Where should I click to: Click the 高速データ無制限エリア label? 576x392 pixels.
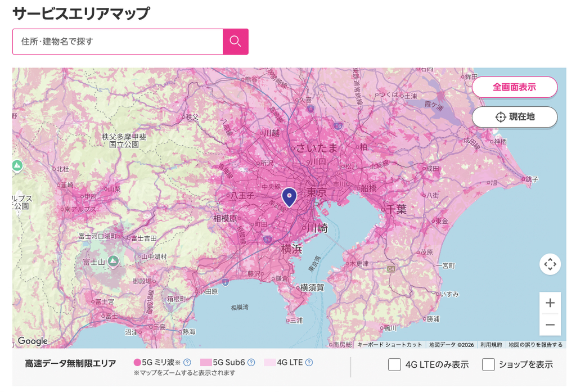pyautogui.click(x=70, y=363)
